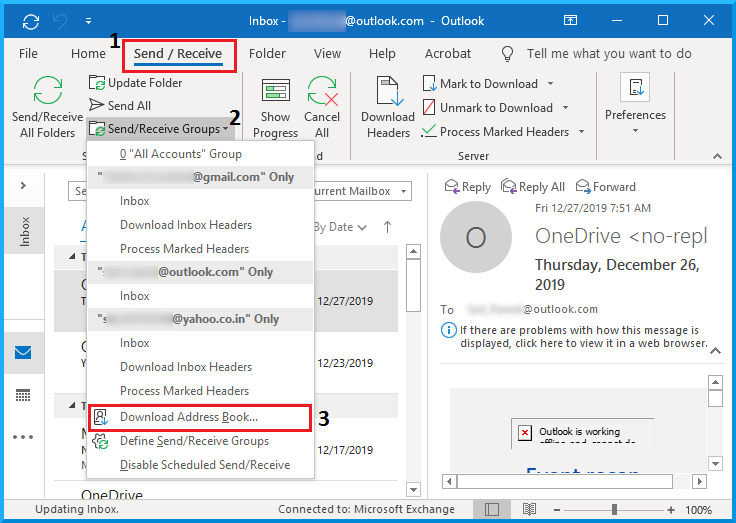
Task: Click the Undo icon in title bar
Action: pyautogui.click(x=60, y=21)
